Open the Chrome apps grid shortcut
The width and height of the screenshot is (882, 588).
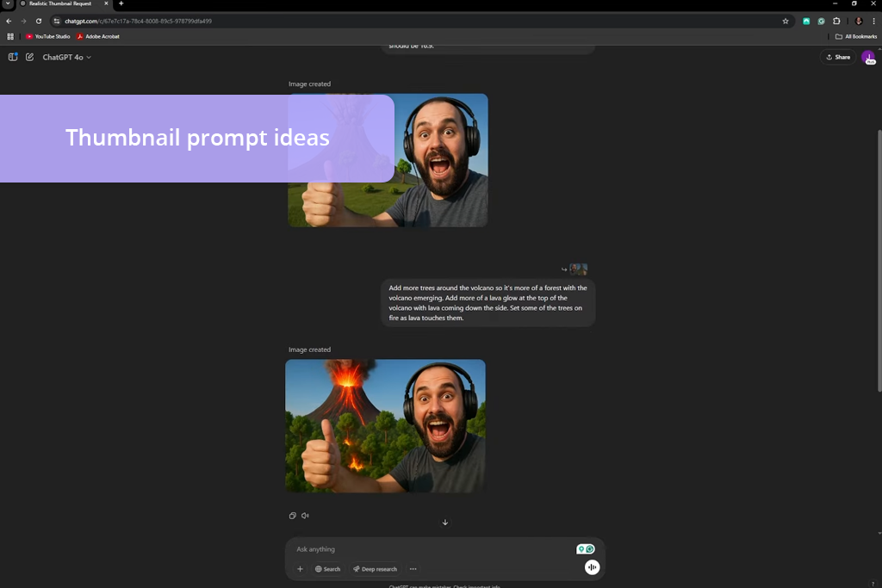tap(10, 36)
